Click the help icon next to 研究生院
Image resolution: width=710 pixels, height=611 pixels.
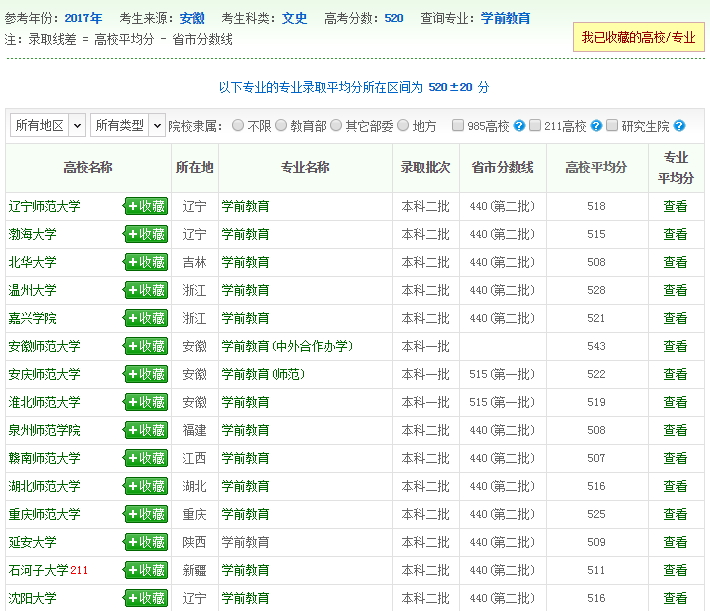tap(679, 126)
